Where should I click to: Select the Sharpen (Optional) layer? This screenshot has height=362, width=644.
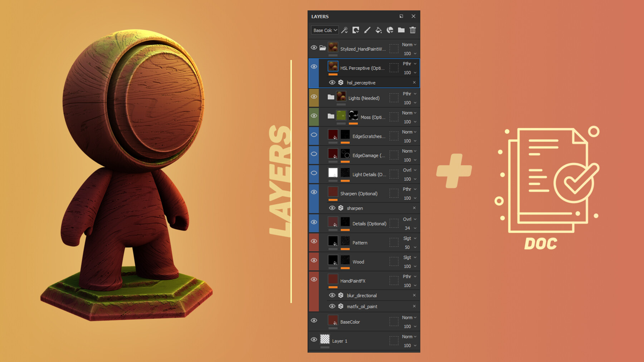tap(364, 193)
